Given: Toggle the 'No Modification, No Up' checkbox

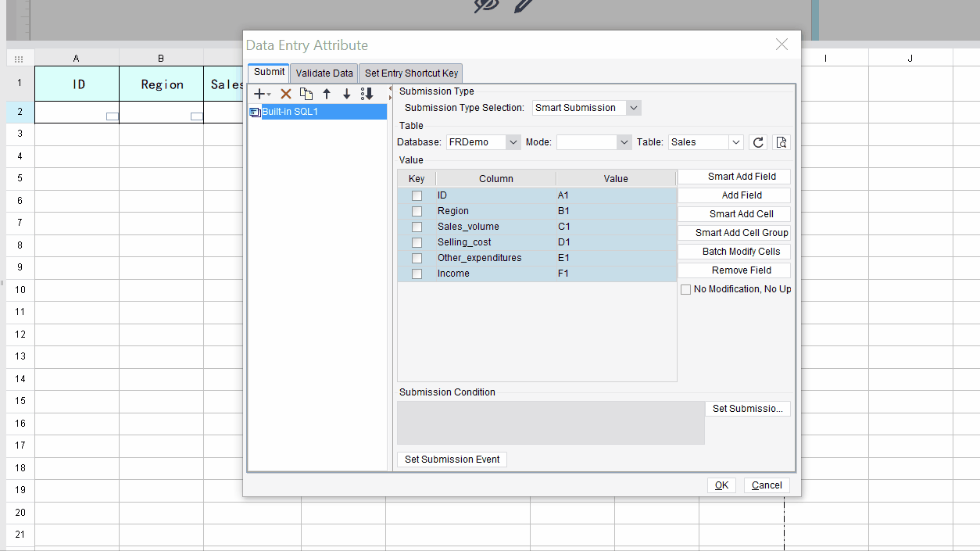Looking at the screenshot, I should [685, 289].
